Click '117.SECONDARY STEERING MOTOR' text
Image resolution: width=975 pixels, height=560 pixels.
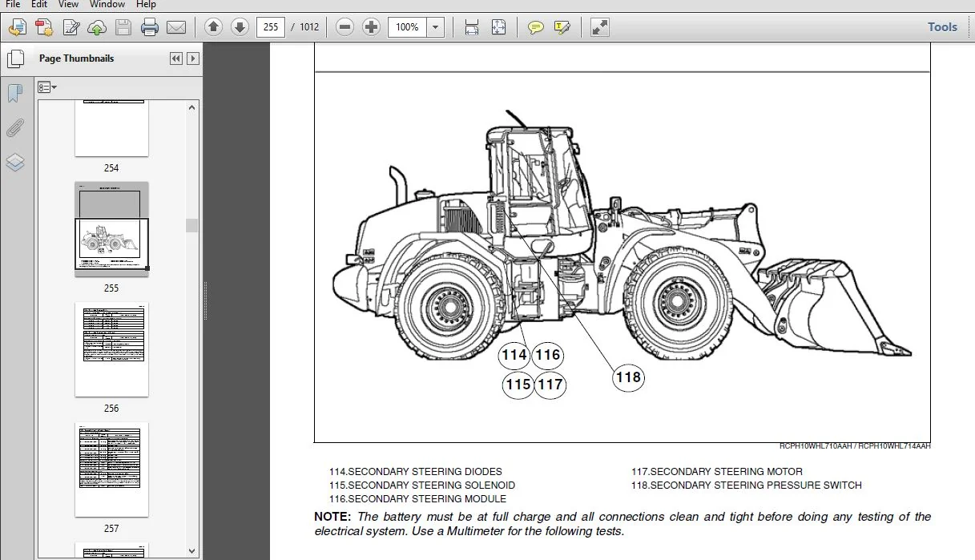click(x=717, y=472)
